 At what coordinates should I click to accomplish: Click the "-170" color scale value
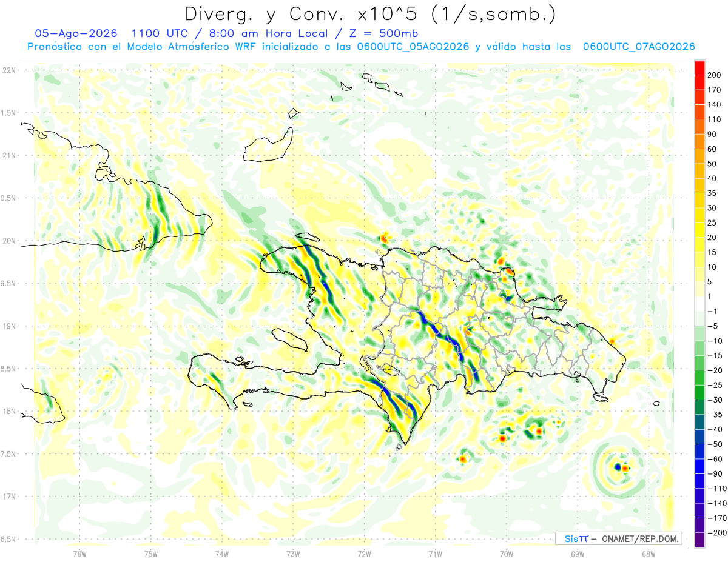pos(716,518)
